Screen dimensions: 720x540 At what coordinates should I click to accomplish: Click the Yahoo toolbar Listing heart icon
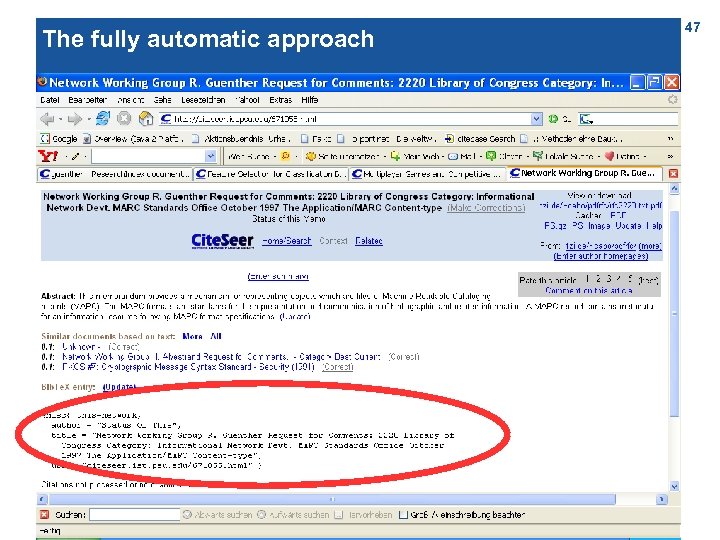point(609,156)
